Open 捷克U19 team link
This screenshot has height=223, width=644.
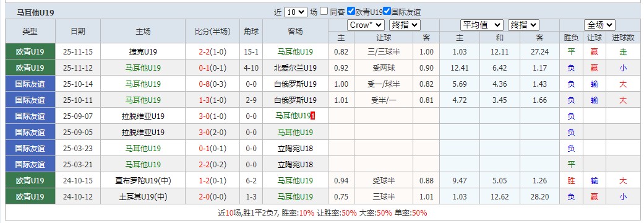click(x=143, y=52)
